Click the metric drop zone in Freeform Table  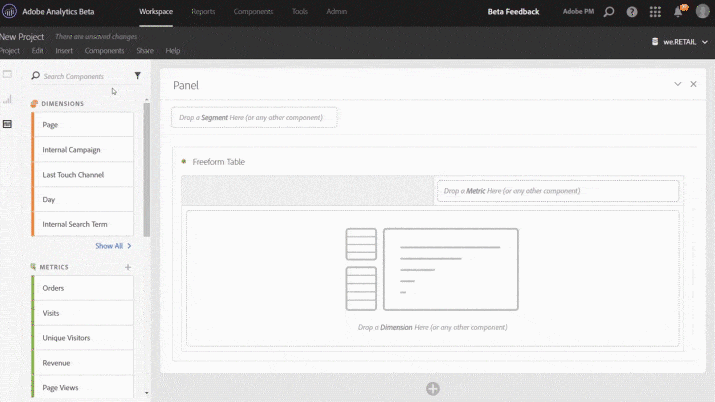(557, 191)
